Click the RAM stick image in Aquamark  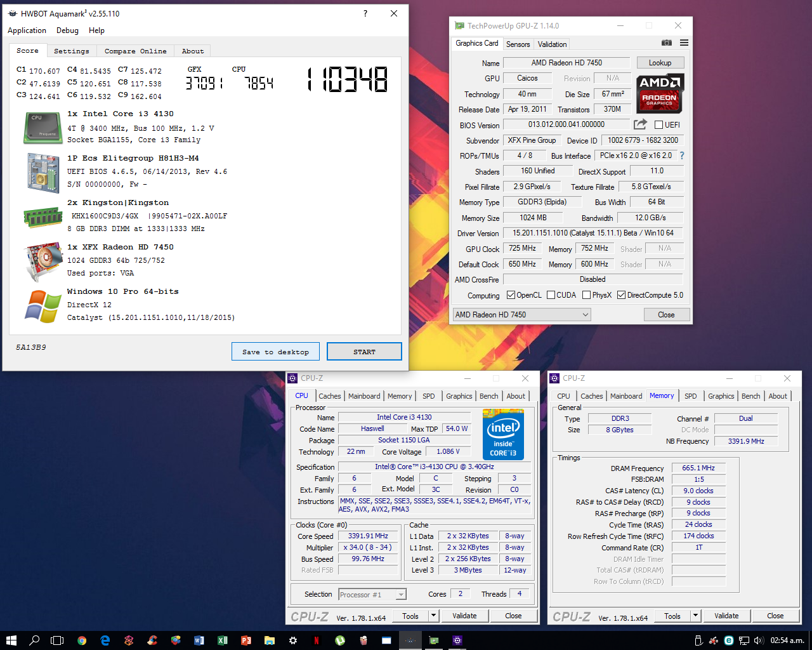(x=43, y=218)
